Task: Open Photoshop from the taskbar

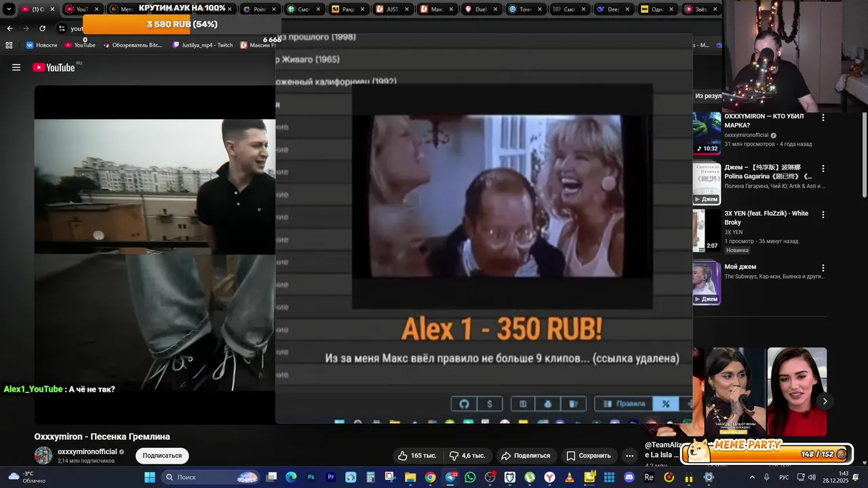Action: 311,477
